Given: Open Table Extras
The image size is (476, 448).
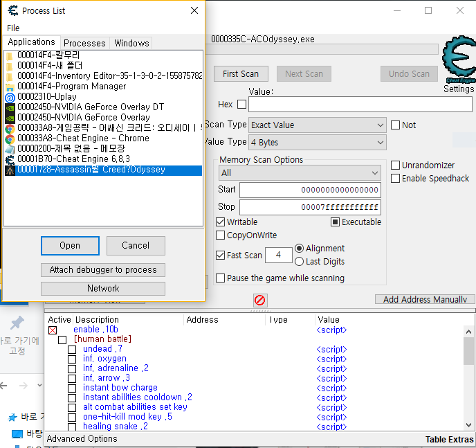Looking at the screenshot, I should [x=449, y=440].
